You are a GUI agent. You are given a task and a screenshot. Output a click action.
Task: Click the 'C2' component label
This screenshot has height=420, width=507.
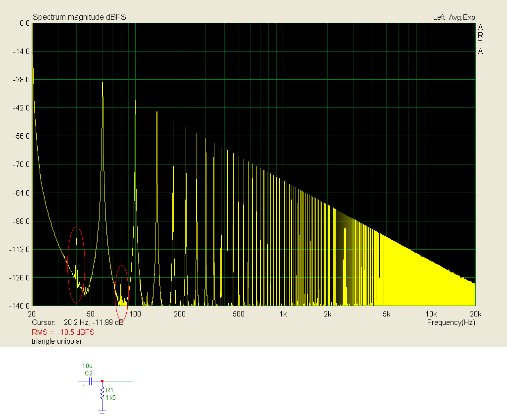pos(89,373)
